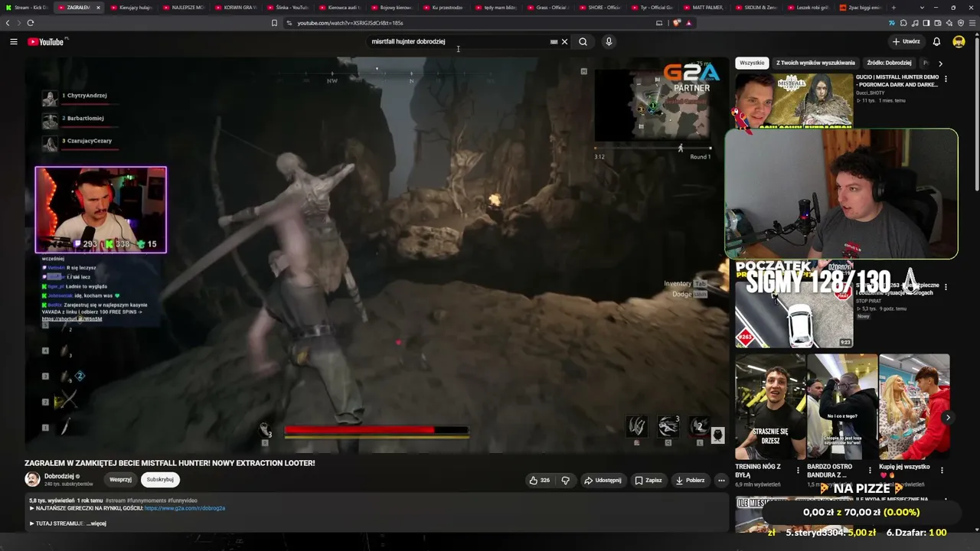Show next shorts with the right arrow
Screen dimensions: 980x551
pyautogui.click(x=948, y=418)
